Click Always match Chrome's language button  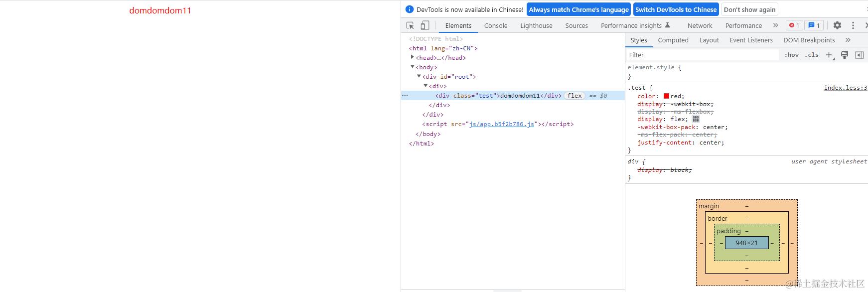coord(579,9)
